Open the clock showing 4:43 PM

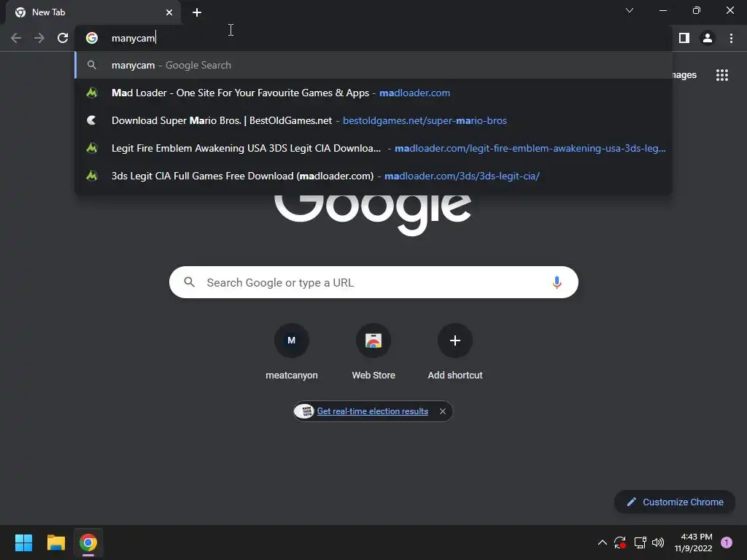(693, 542)
